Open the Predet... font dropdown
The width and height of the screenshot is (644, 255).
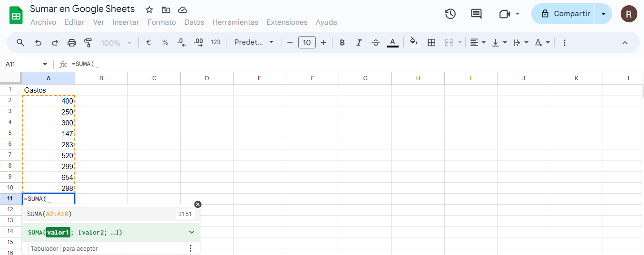pos(254,42)
